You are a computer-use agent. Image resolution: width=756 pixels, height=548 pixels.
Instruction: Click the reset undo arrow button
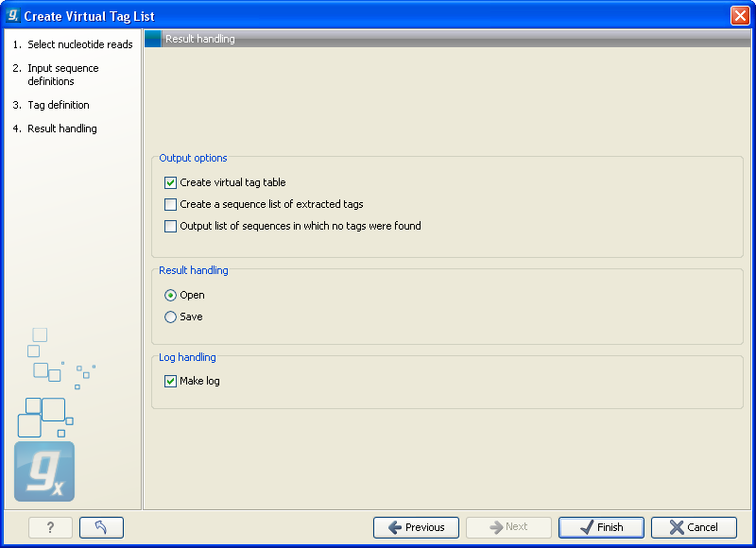pyautogui.click(x=101, y=527)
